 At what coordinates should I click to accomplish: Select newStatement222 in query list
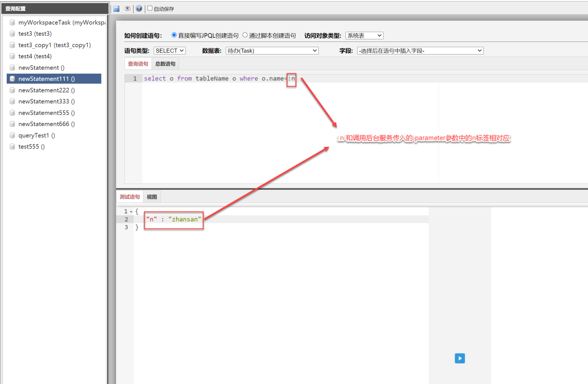point(46,90)
